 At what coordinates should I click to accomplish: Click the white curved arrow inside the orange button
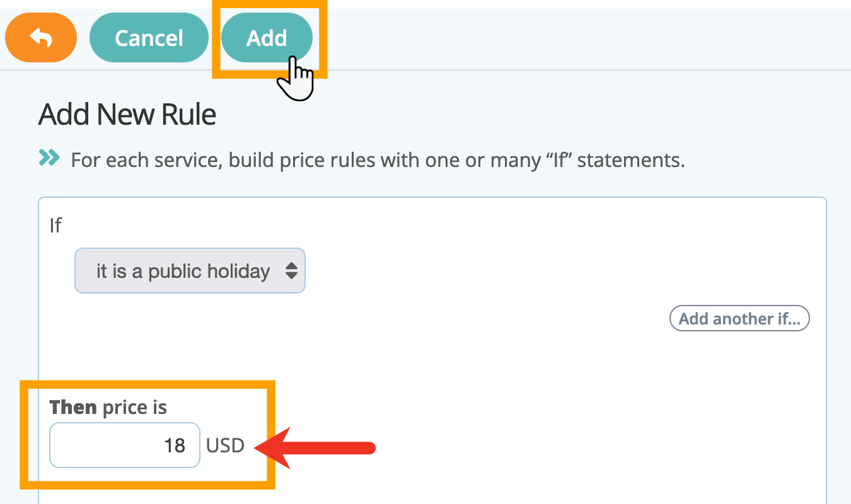(41, 38)
